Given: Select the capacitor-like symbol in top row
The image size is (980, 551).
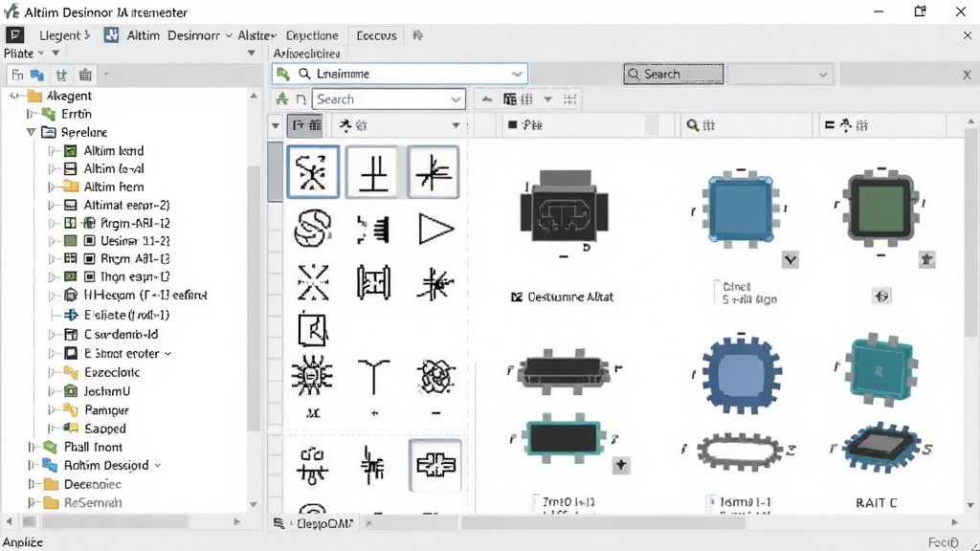Looking at the screenshot, I should (x=373, y=172).
